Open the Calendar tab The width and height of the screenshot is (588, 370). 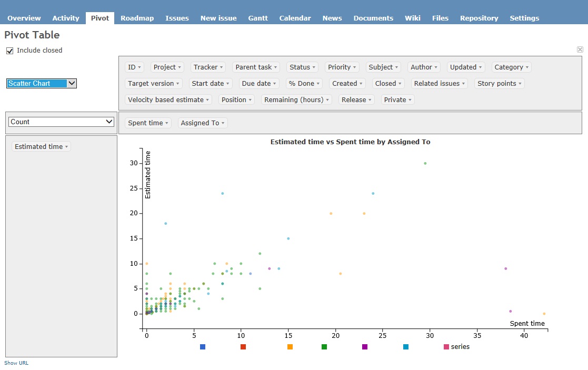click(x=295, y=18)
